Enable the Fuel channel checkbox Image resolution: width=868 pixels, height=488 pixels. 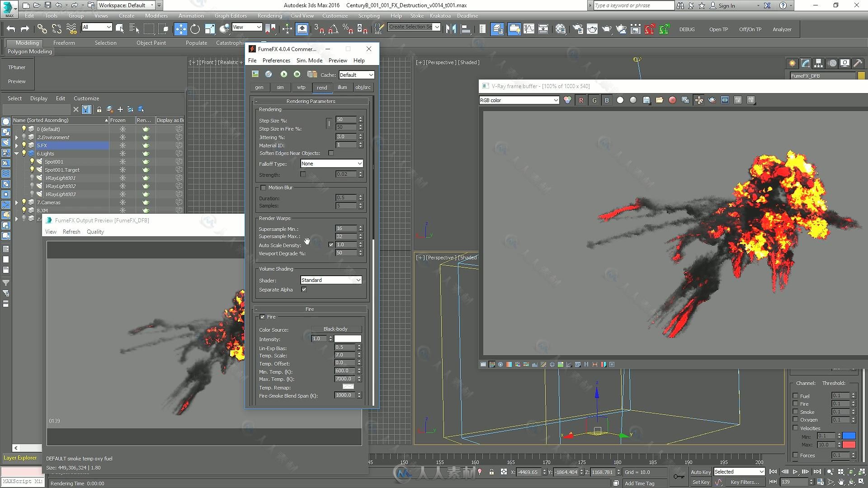pyautogui.click(x=796, y=396)
